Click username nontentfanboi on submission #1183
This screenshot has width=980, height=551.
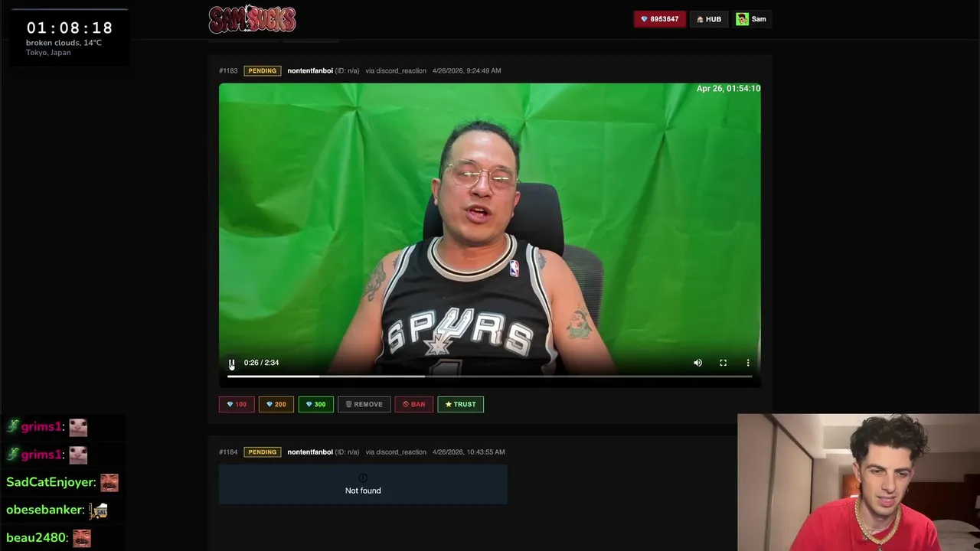pos(310,70)
